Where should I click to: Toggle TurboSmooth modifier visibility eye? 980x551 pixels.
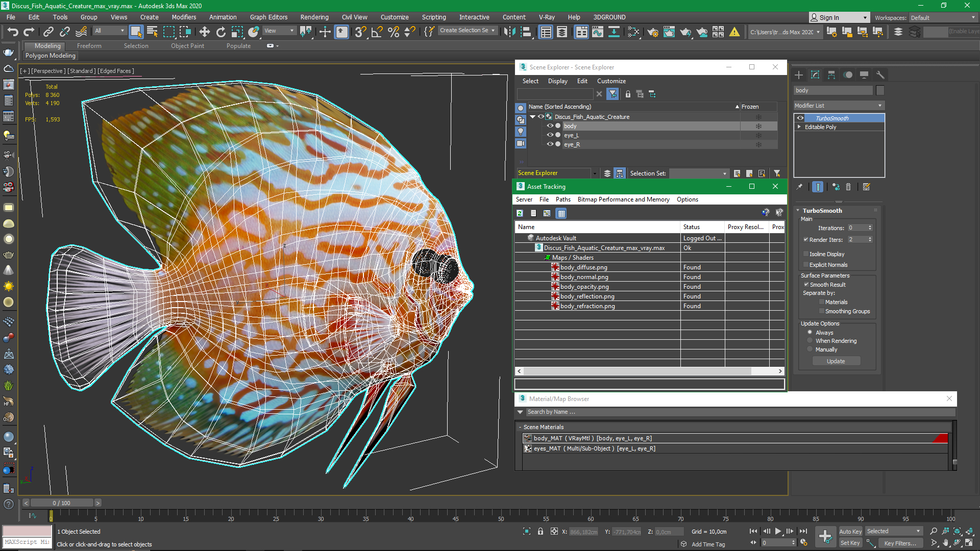pyautogui.click(x=800, y=118)
